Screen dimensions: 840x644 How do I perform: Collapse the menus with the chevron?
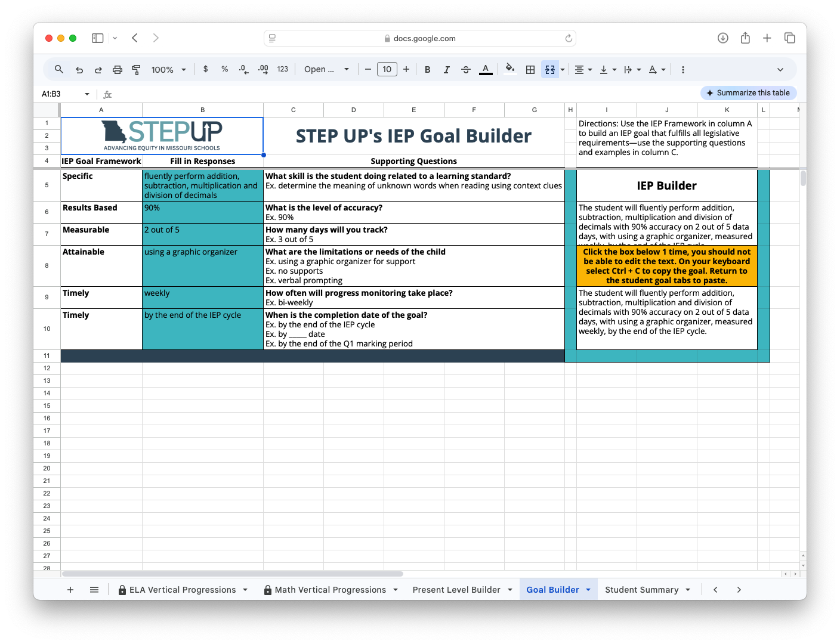point(780,70)
